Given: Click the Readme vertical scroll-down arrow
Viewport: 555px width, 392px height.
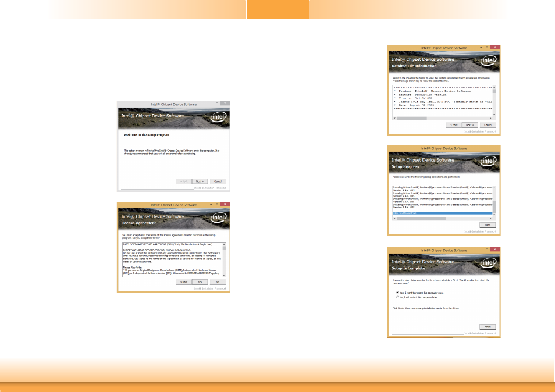Looking at the screenshot, I should click(x=494, y=115).
